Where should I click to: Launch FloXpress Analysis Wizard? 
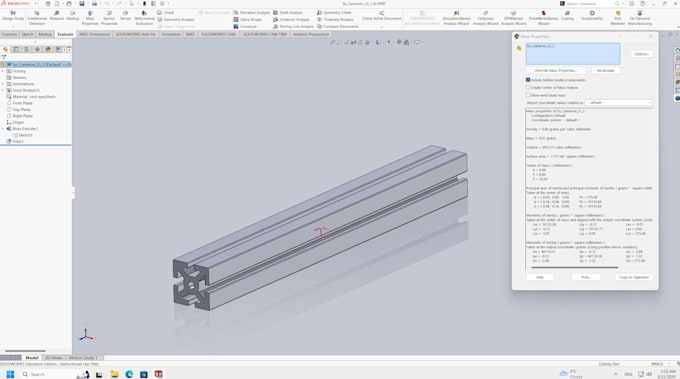[485, 17]
